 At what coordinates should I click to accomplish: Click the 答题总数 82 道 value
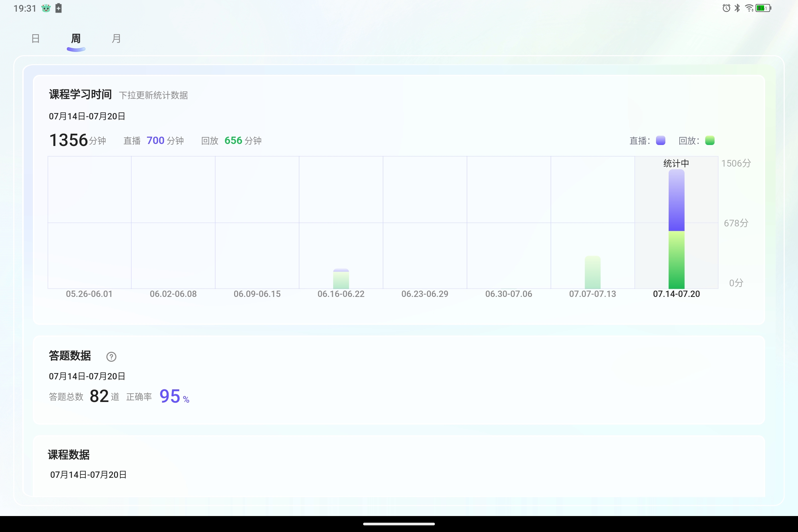tap(84, 396)
